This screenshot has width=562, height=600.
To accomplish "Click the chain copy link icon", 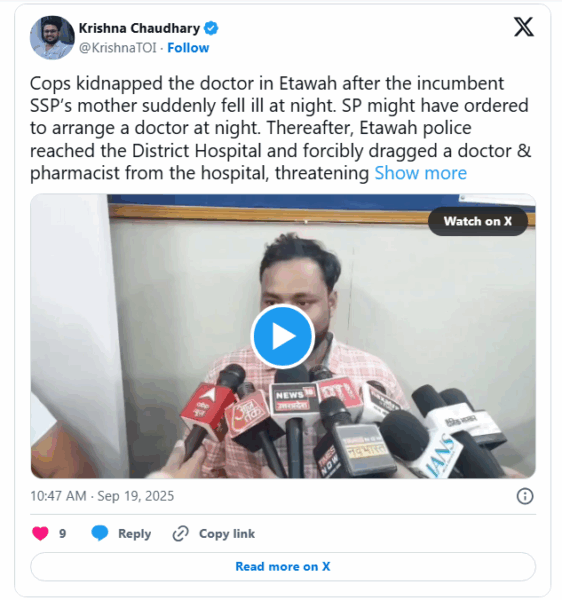I will [x=181, y=533].
